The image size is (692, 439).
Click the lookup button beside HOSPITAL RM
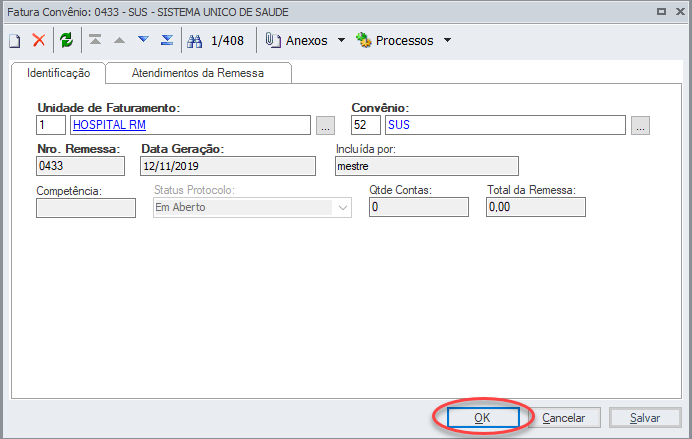coord(326,126)
